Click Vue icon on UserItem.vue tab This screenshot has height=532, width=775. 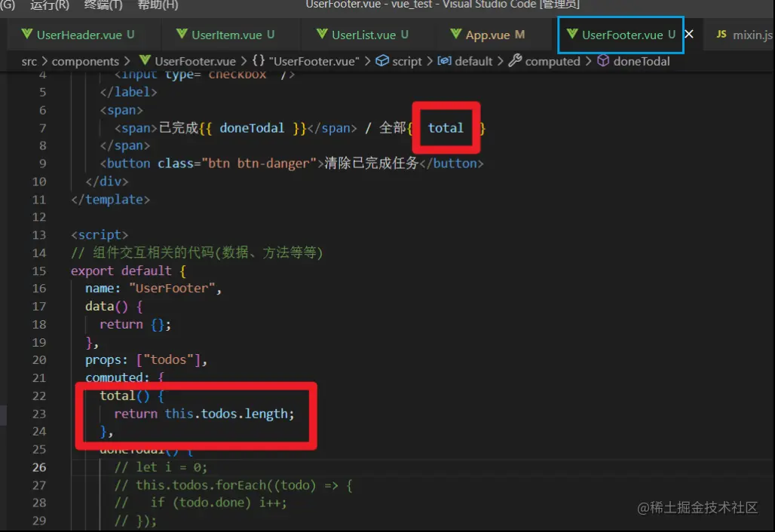click(x=182, y=34)
